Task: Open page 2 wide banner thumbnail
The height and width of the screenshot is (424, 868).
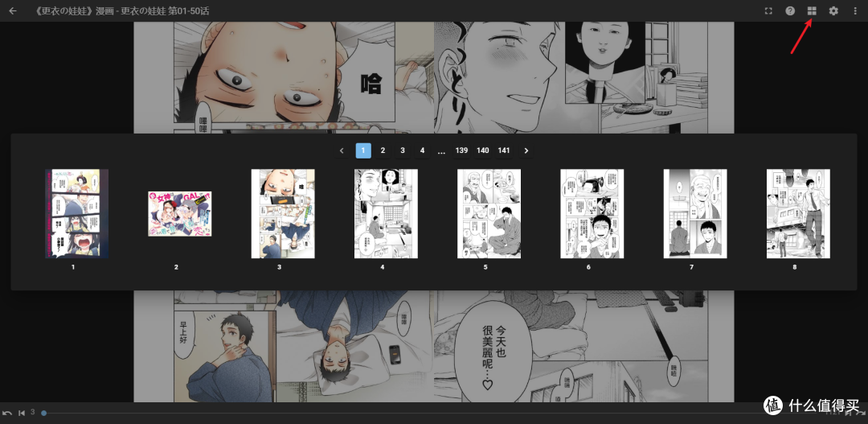Action: (x=179, y=214)
